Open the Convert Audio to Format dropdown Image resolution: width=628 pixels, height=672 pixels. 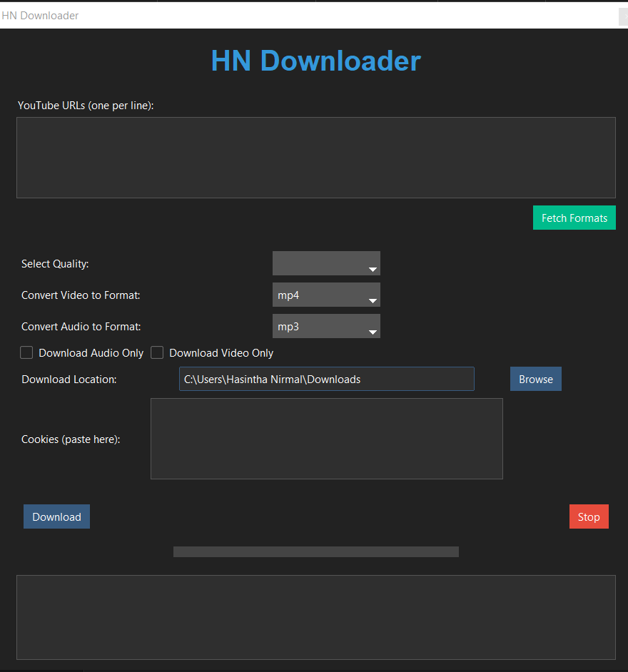pyautogui.click(x=326, y=326)
